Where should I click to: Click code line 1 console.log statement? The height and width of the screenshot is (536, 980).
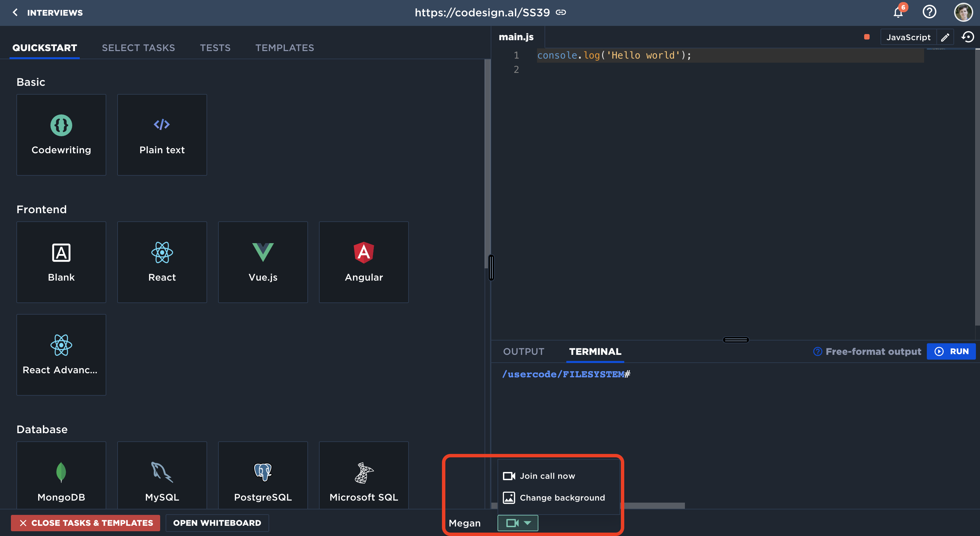[614, 56]
